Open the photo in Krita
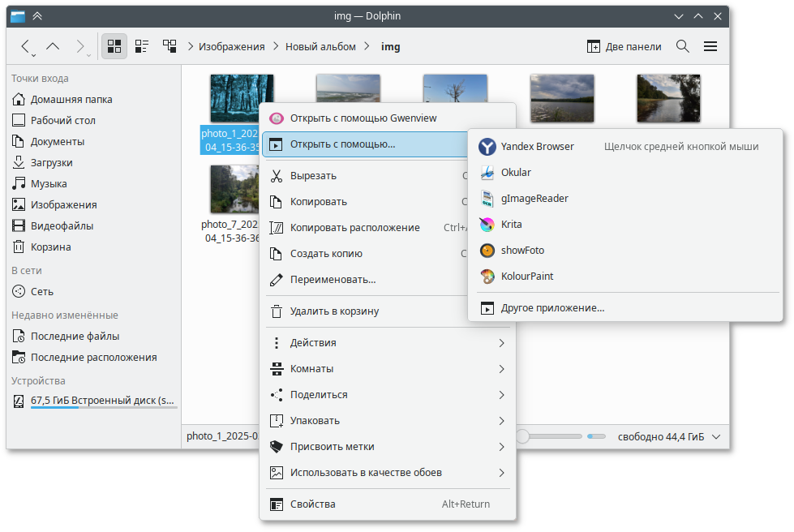Screen dimensions: 794x532 tap(511, 225)
